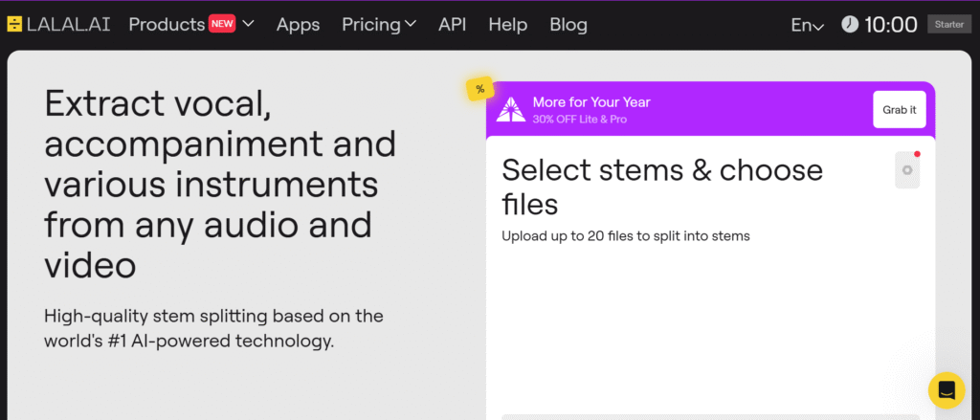Open the En language selector
Viewport: 980px width, 420px height.
point(807,25)
